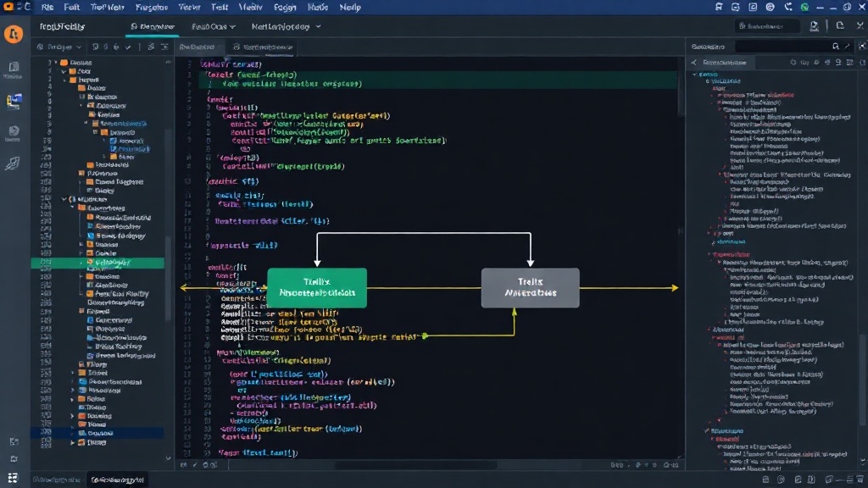Click the pencil icon beside right panel search

coord(847,47)
